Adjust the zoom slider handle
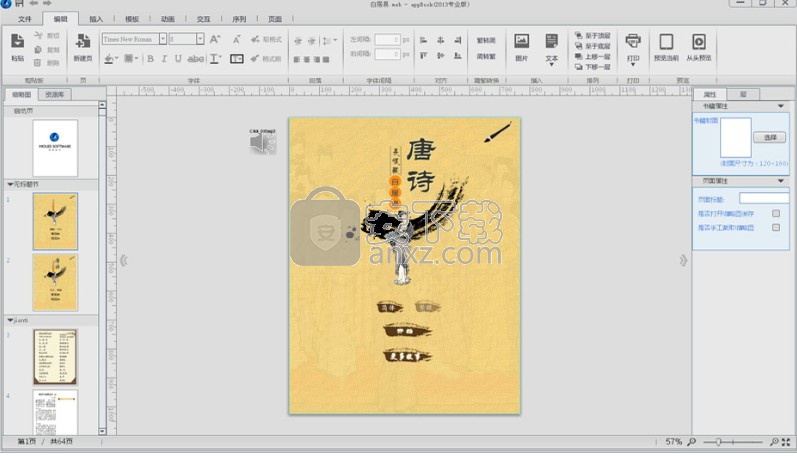Screen dimensions: 797x456 pos(718,442)
